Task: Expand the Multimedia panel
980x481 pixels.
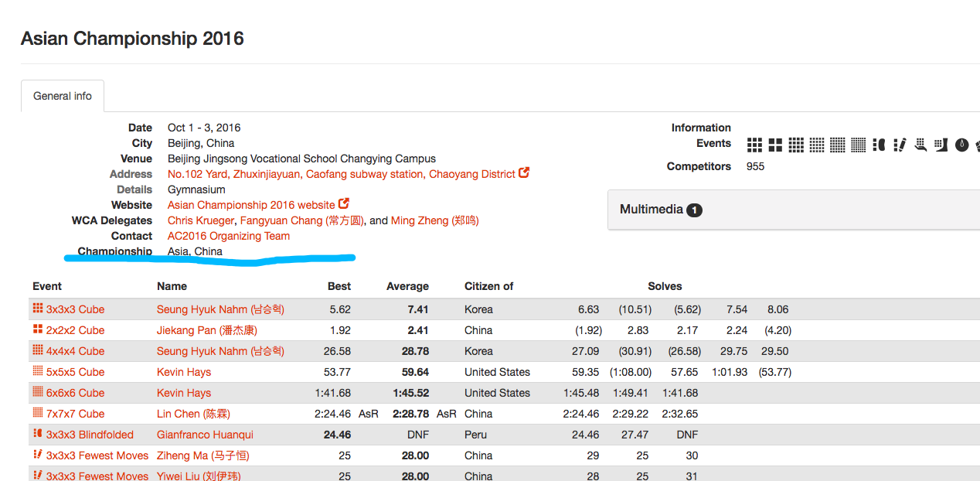Action: [794, 210]
